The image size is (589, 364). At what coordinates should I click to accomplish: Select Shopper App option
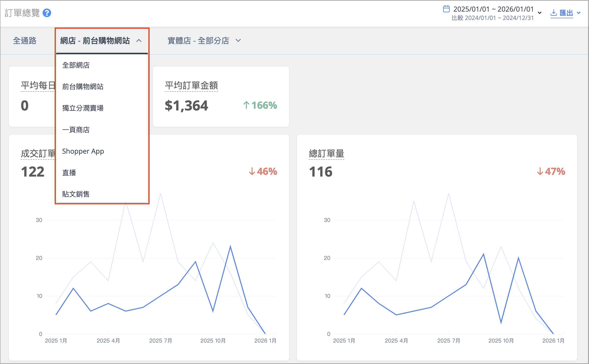pos(102,151)
